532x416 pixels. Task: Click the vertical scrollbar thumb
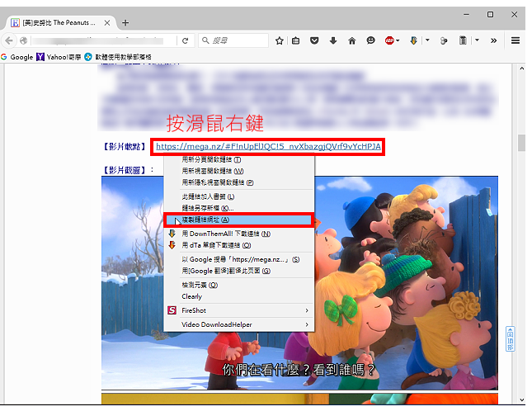point(521,143)
